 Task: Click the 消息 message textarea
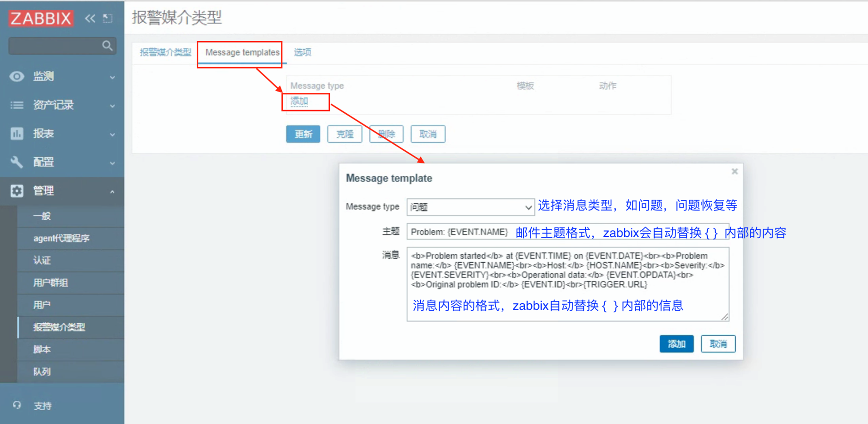(568, 284)
